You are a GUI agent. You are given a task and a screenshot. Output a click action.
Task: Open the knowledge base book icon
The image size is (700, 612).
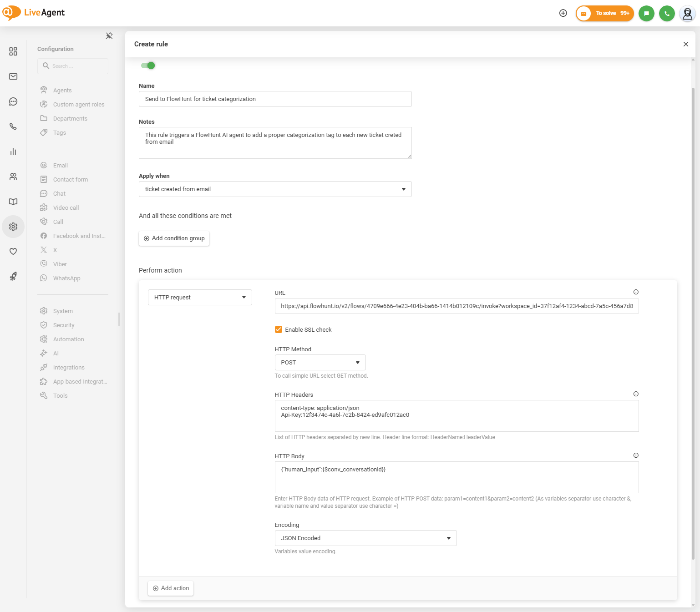click(13, 202)
